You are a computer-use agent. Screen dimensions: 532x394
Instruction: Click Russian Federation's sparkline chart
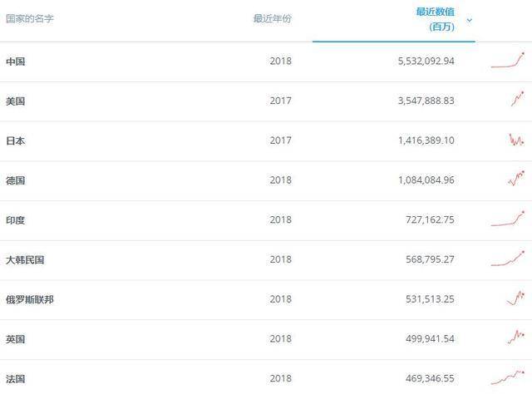tap(515, 298)
